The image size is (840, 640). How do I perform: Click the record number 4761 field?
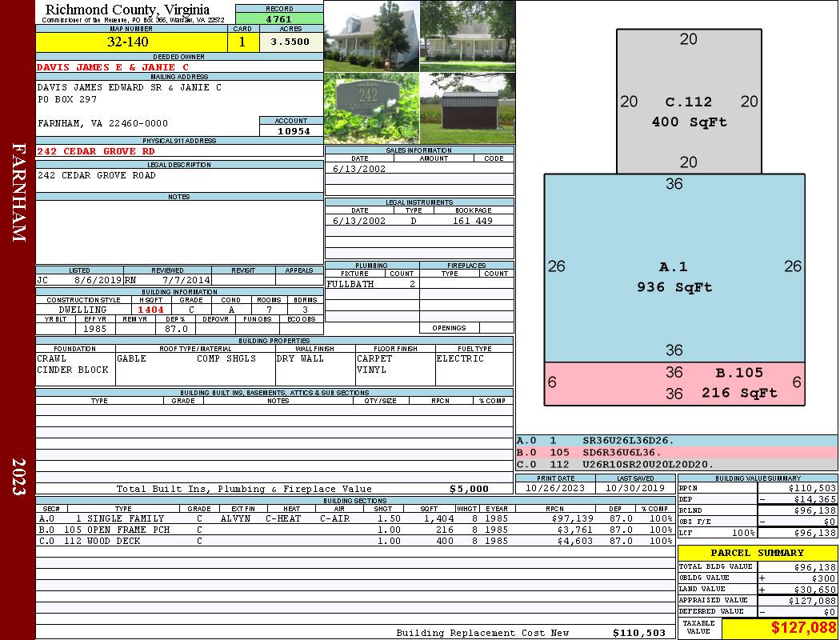coord(279,18)
